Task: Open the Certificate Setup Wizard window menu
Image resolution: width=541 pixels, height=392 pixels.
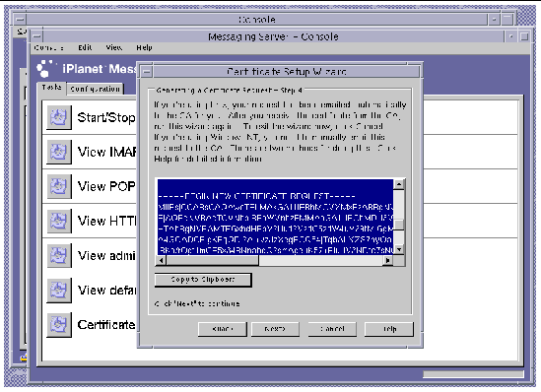Action: pyautogui.click(x=147, y=72)
